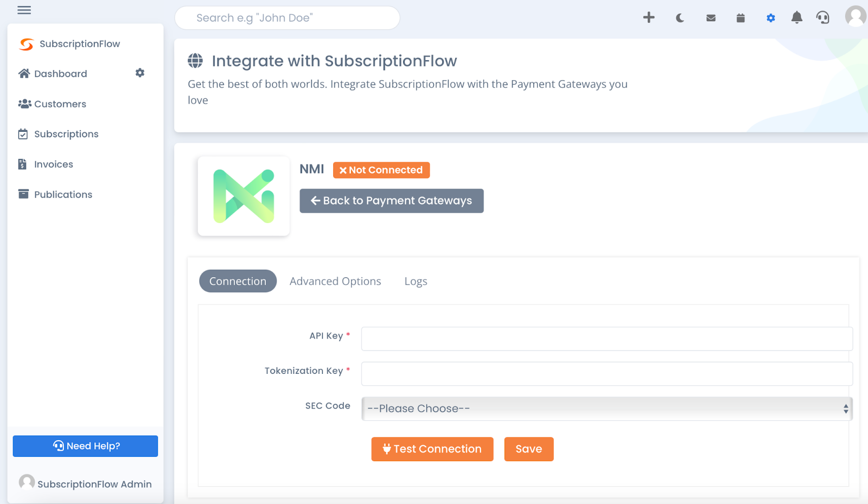Open the user profile avatar in top bar
This screenshot has width=868, height=504.
coord(856,16)
